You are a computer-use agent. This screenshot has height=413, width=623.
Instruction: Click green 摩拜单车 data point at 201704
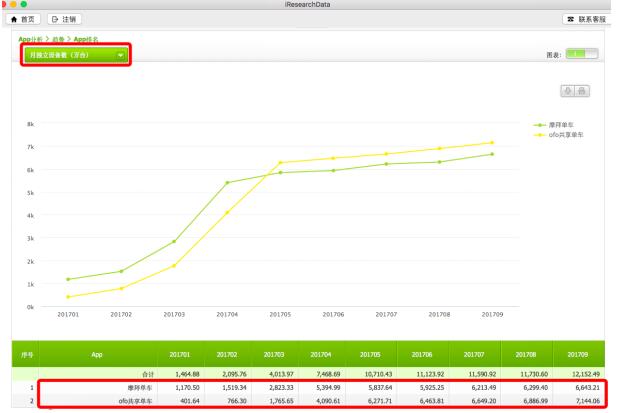point(227,183)
